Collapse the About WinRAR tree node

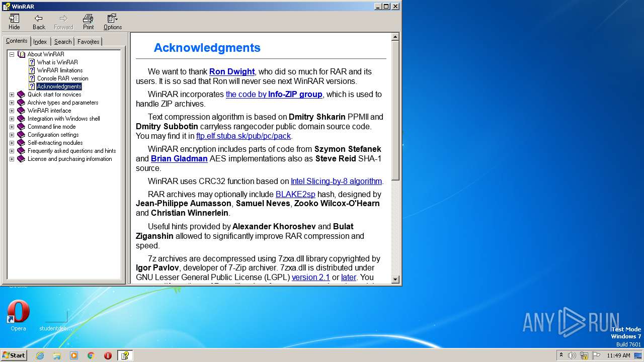pyautogui.click(x=12, y=54)
